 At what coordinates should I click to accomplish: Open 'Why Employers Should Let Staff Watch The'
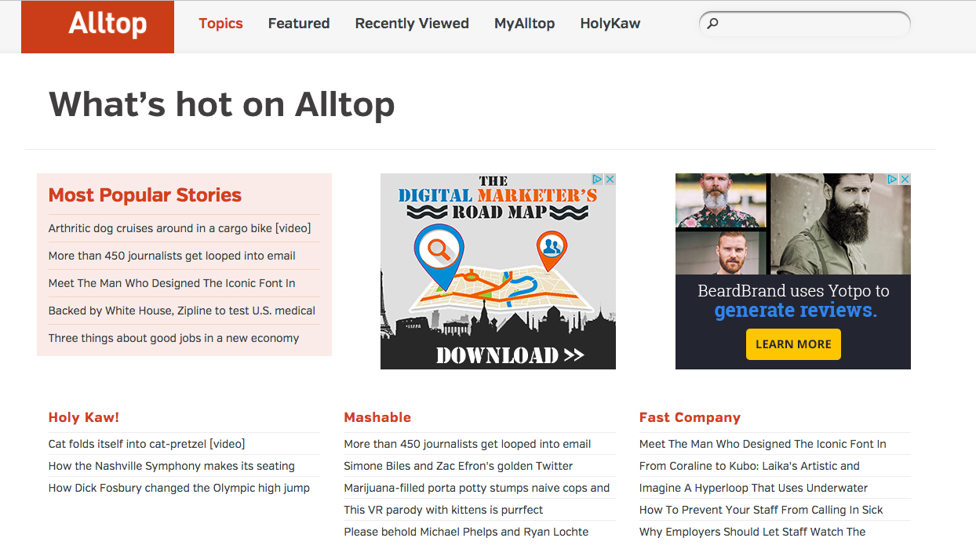coord(752,532)
